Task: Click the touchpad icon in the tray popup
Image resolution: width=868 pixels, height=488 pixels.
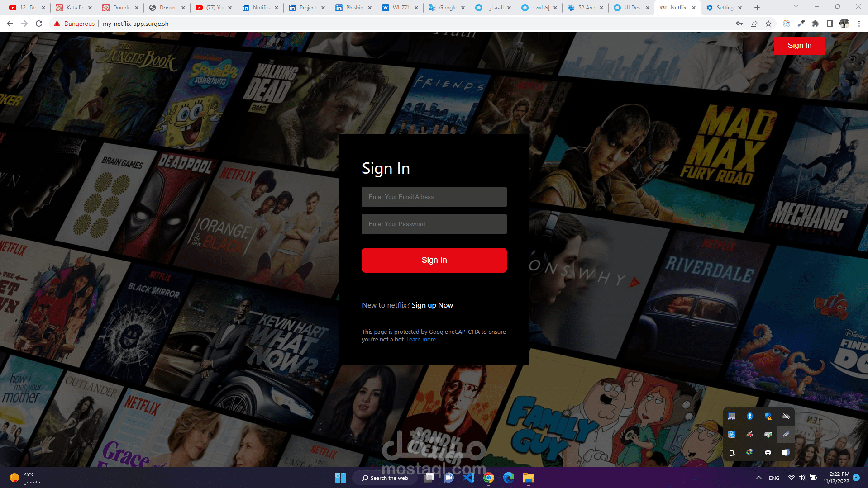Action: tap(732, 416)
